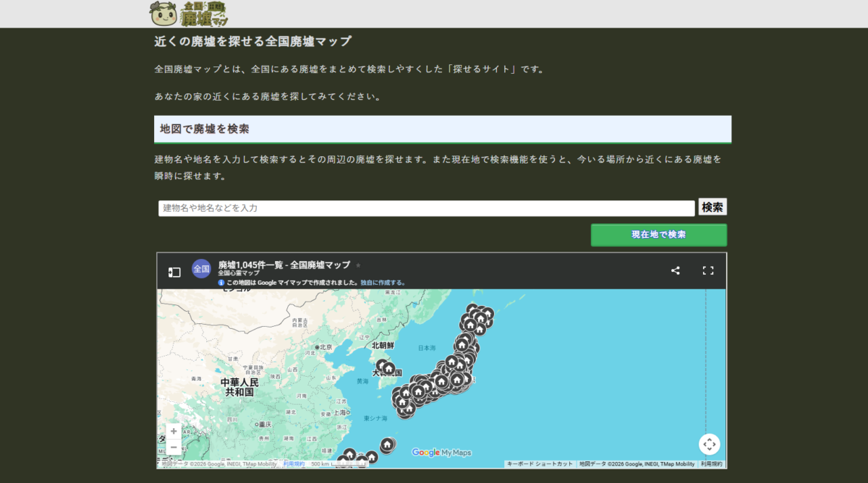Screen dimensions: 868x483
Task: Share the map using share icon
Action: pos(676,270)
